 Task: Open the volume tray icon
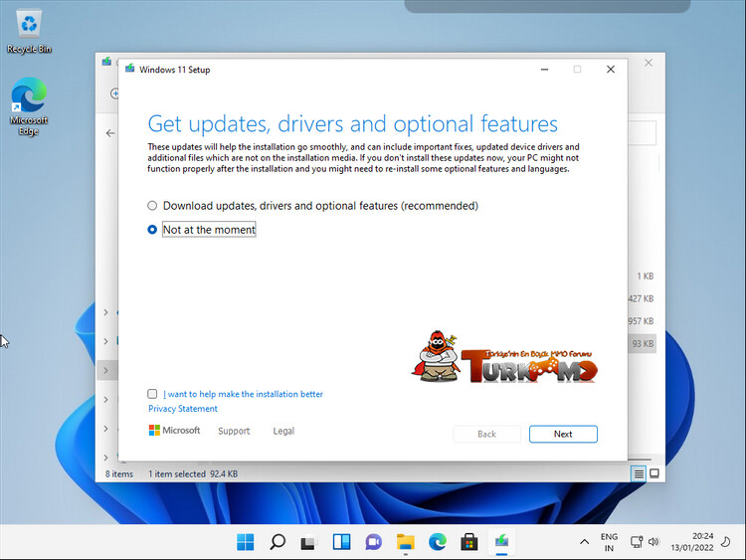click(653, 542)
